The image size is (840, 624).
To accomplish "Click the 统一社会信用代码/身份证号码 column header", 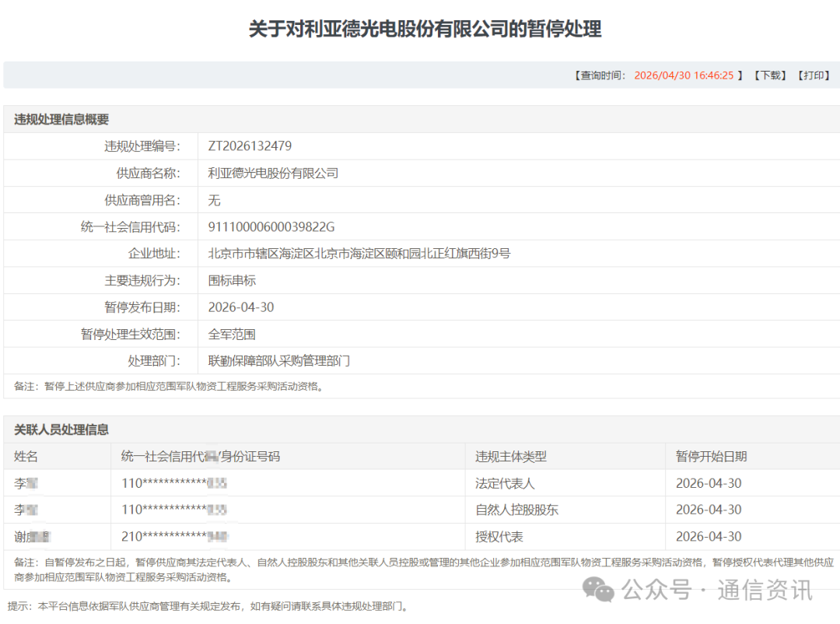I will tap(201, 457).
